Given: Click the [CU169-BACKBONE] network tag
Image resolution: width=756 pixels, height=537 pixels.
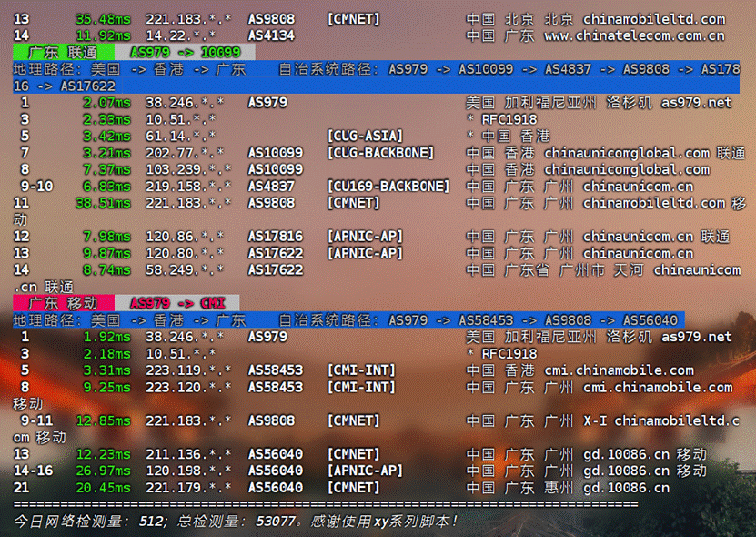Looking at the screenshot, I should click(x=388, y=187).
